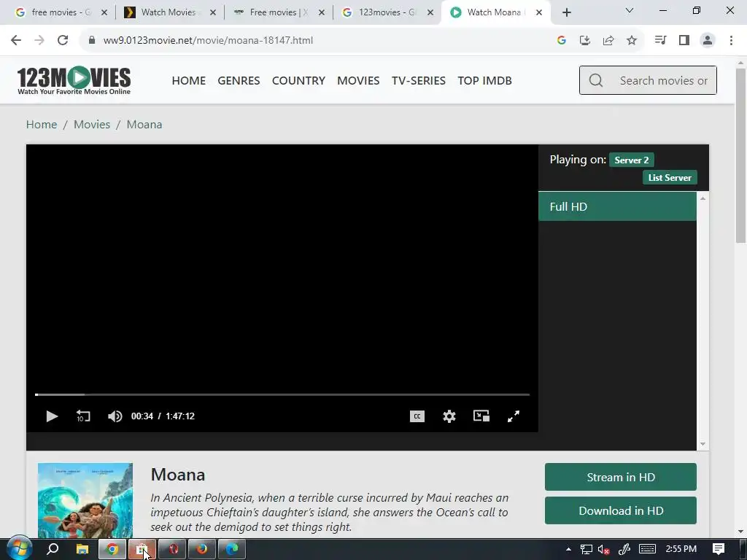Click server list scroll up arrow

point(703,198)
